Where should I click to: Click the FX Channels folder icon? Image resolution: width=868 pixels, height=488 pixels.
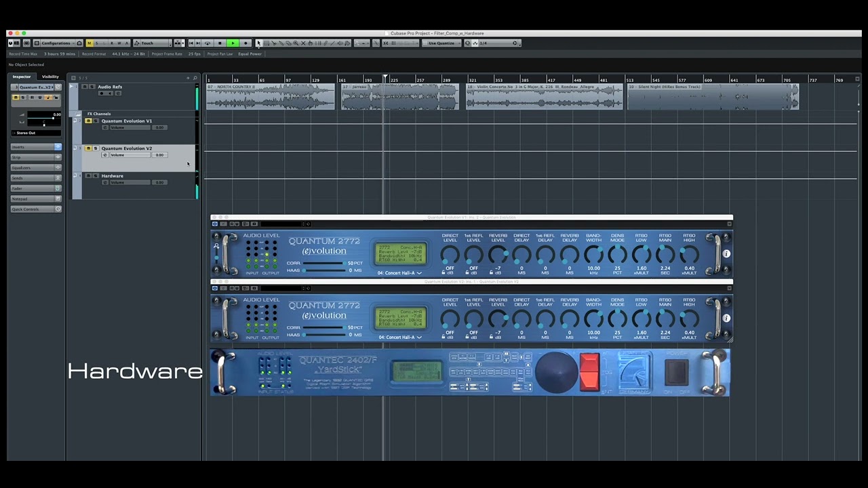click(x=79, y=114)
